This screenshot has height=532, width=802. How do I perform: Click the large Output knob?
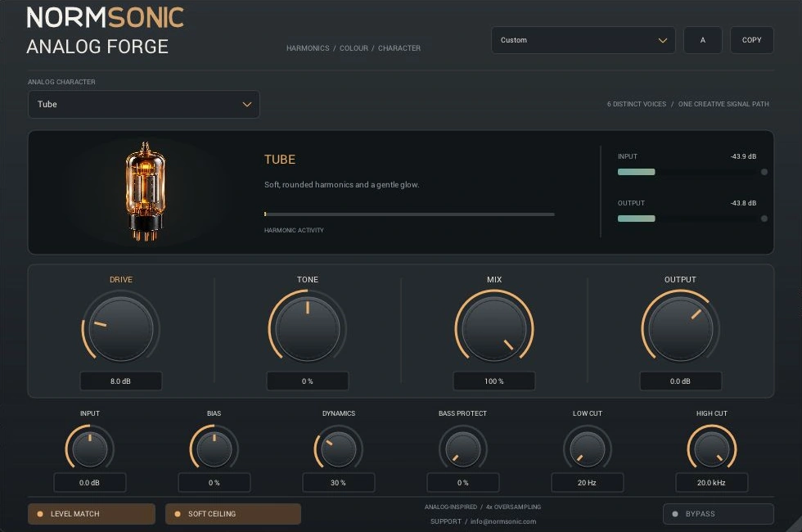tap(680, 329)
